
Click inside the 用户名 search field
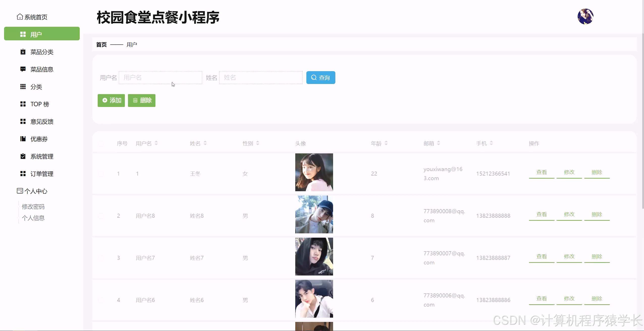[160, 77]
